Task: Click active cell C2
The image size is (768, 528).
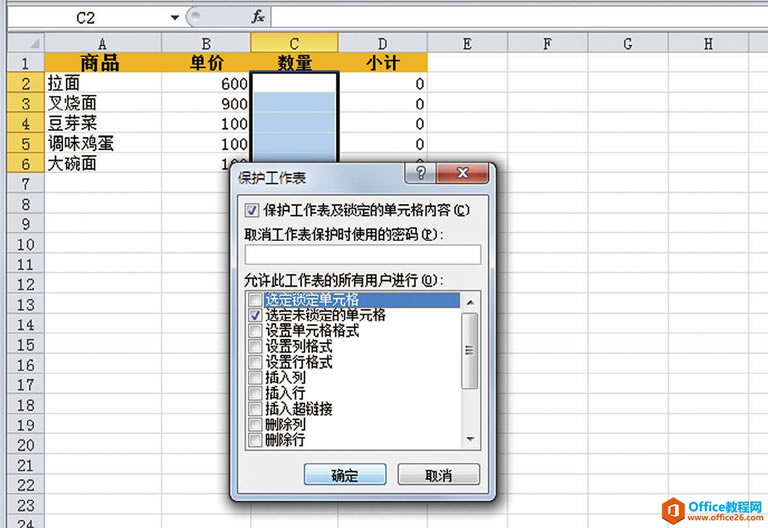Action: [x=294, y=83]
